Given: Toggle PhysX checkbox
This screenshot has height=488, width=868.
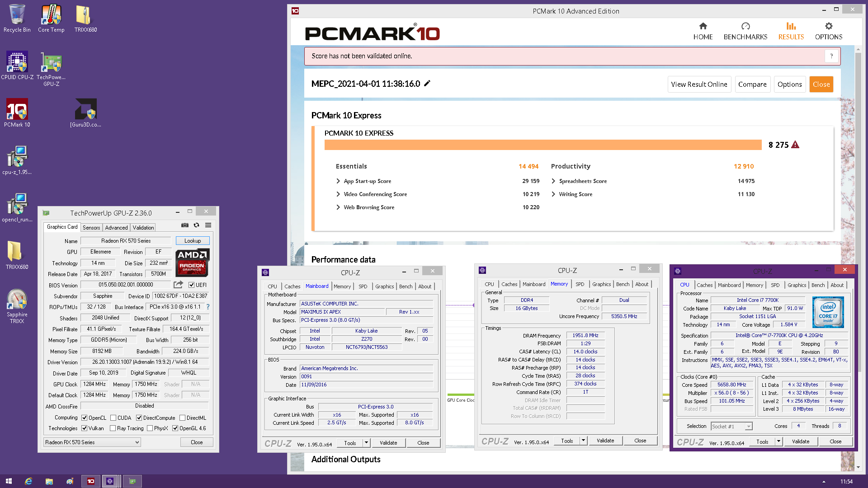Looking at the screenshot, I should 150,428.
